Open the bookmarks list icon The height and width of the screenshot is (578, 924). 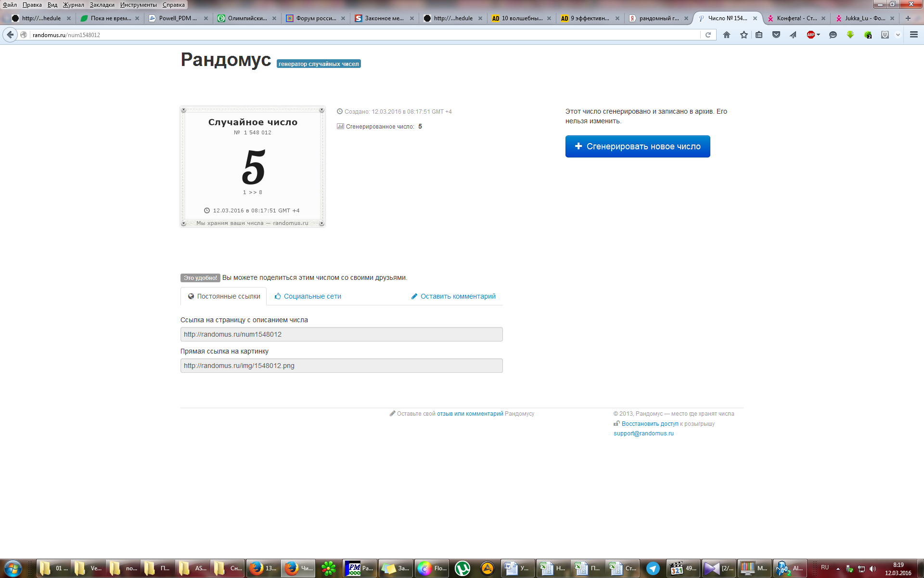759,35
